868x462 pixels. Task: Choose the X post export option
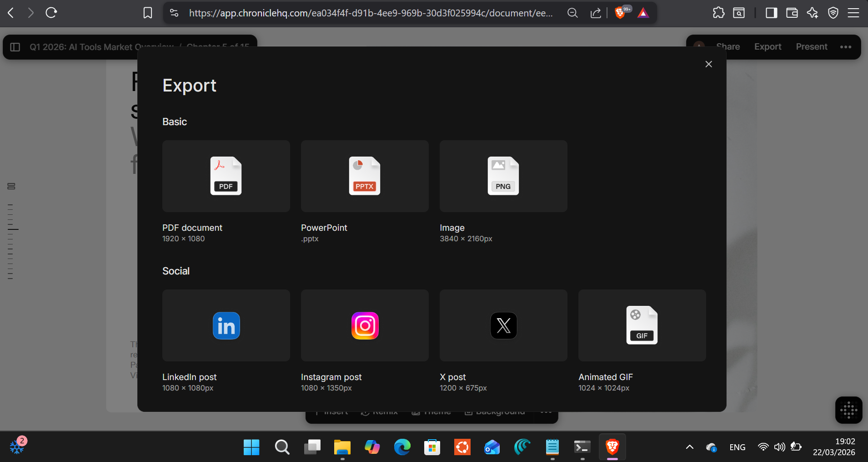[503, 325]
